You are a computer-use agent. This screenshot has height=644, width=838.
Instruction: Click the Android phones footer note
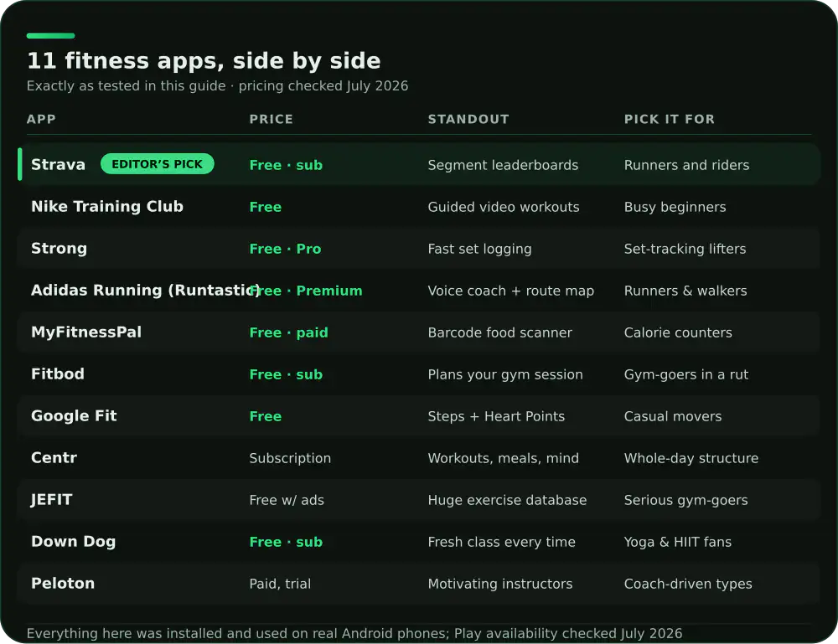354,633
